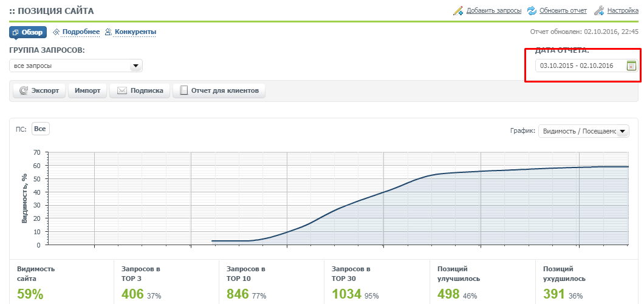The height and width of the screenshot is (304, 644).
Task: Switch to the Обзор tab
Action: [27, 32]
